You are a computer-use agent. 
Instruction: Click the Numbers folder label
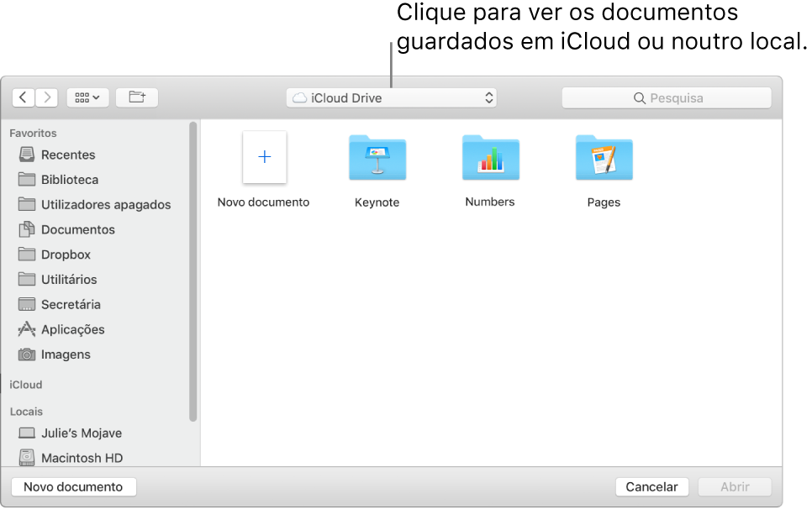pos(490,202)
